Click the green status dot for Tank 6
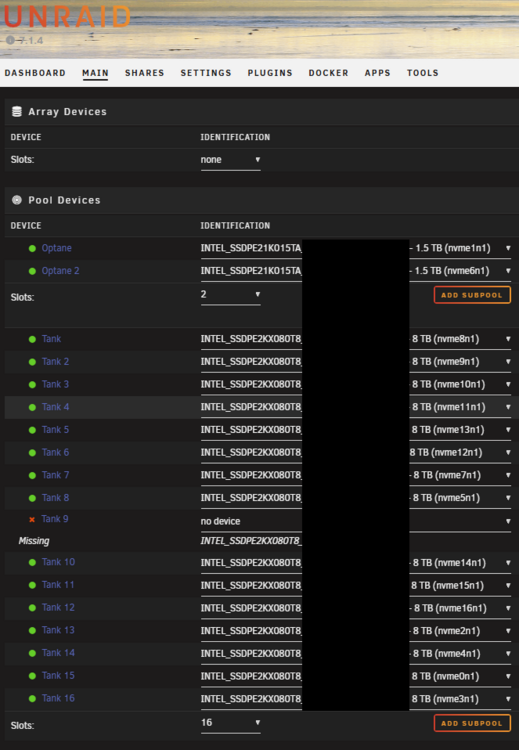Screen dimensions: 519x750 [x=32, y=453]
